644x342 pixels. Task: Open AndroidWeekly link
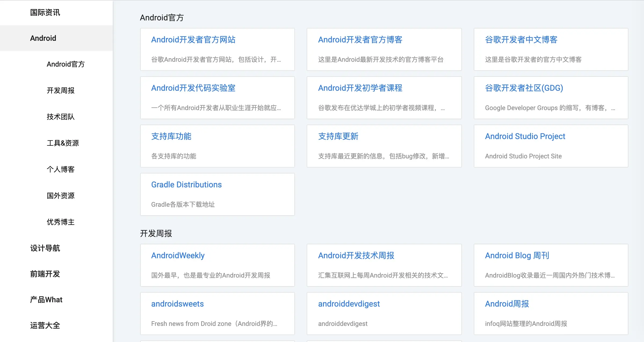tap(178, 256)
